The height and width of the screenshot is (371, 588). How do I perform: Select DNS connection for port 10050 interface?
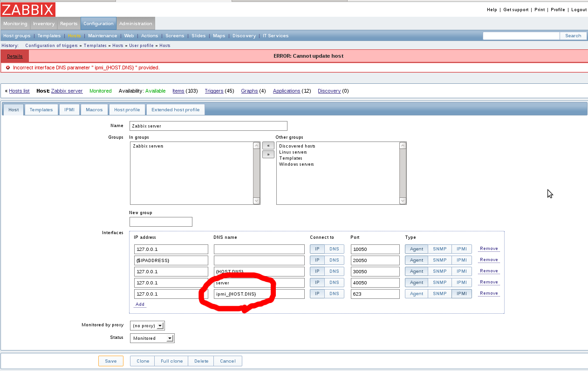click(334, 249)
